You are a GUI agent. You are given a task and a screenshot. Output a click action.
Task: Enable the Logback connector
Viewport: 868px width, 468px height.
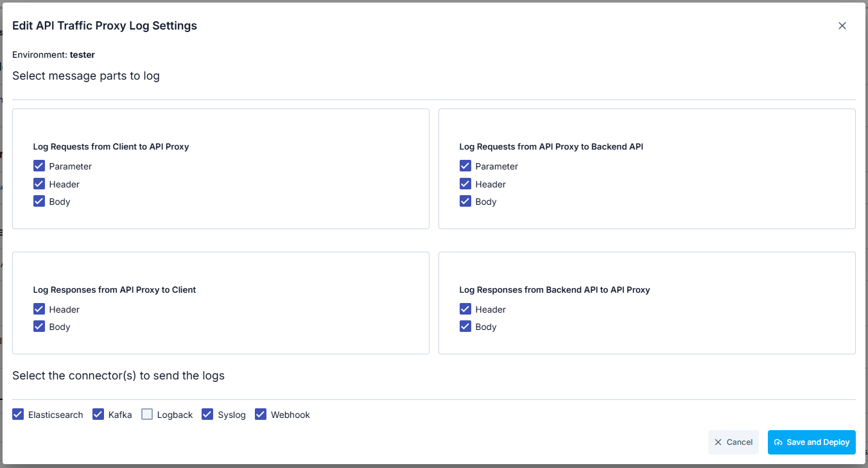[147, 415]
